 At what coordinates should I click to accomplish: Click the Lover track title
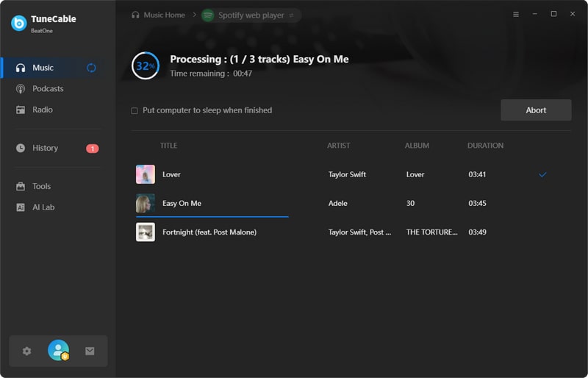(x=171, y=174)
